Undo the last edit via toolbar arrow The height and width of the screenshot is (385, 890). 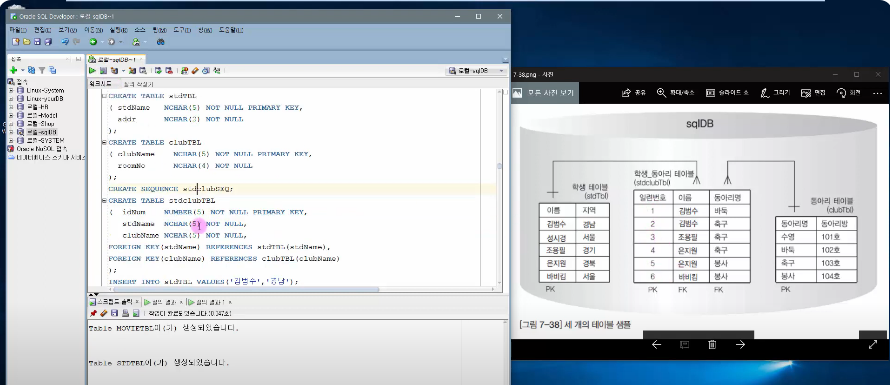coord(65,41)
